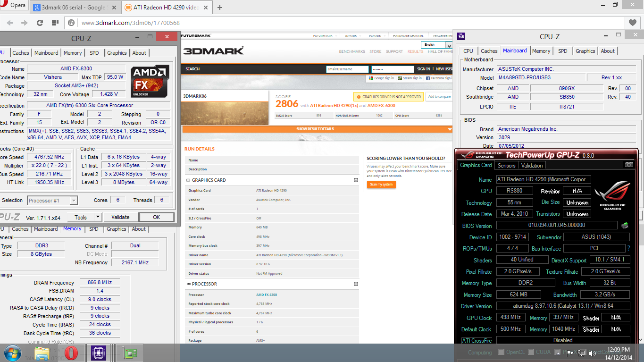Screen dimensions: 644x362
Task: Open the RESULTS site menu
Action: click(415, 51)
